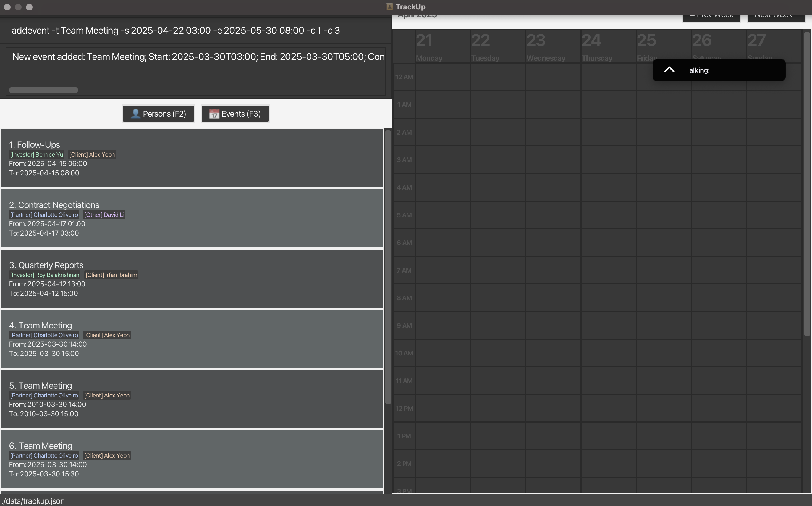The width and height of the screenshot is (812, 506).
Task: Switch to the Events (F3) tab
Action: coord(235,114)
